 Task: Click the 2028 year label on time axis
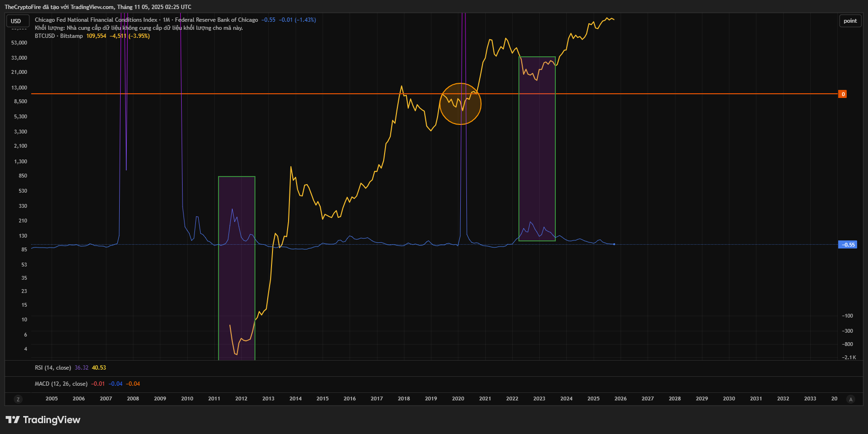pos(675,399)
